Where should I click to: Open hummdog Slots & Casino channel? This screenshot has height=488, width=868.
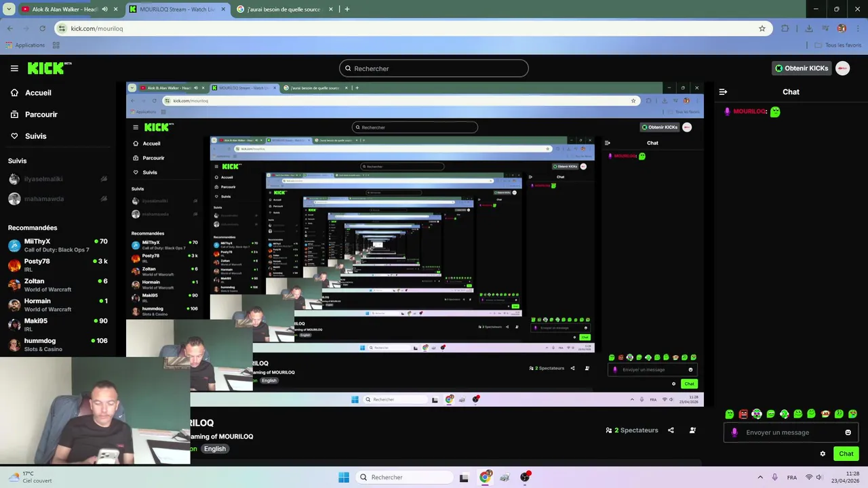coord(58,344)
